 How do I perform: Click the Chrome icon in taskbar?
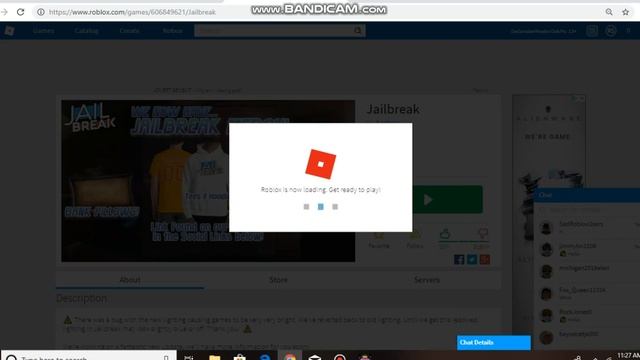[x=290, y=356]
